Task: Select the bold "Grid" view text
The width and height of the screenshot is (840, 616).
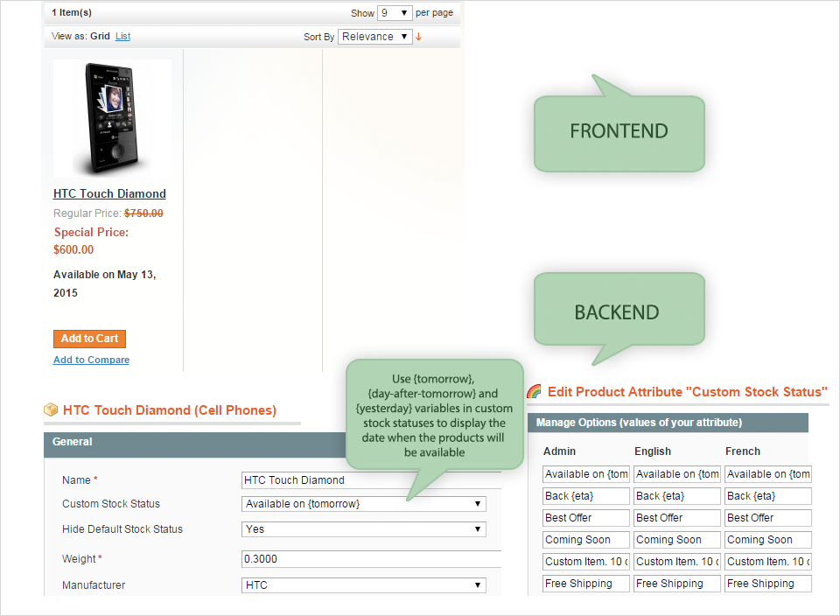Action: coord(100,36)
